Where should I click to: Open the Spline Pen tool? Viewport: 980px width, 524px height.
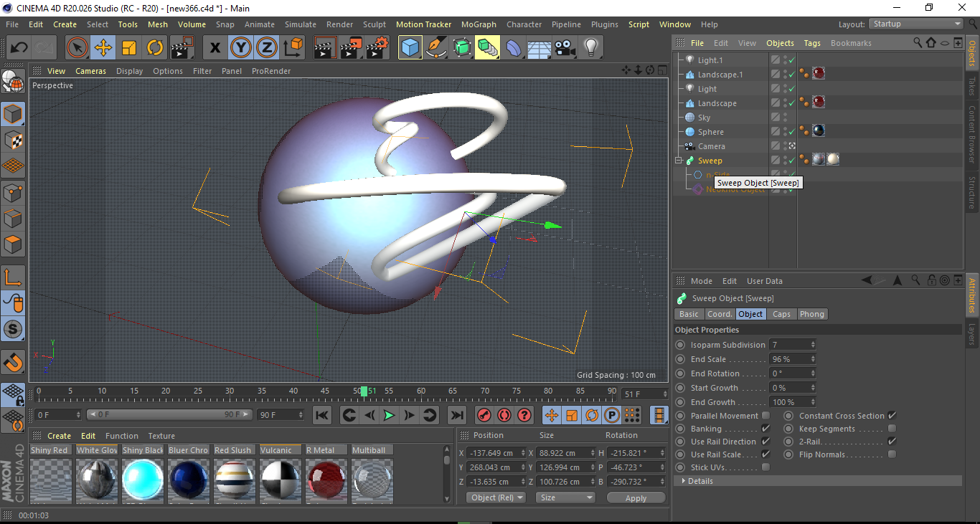[x=436, y=48]
